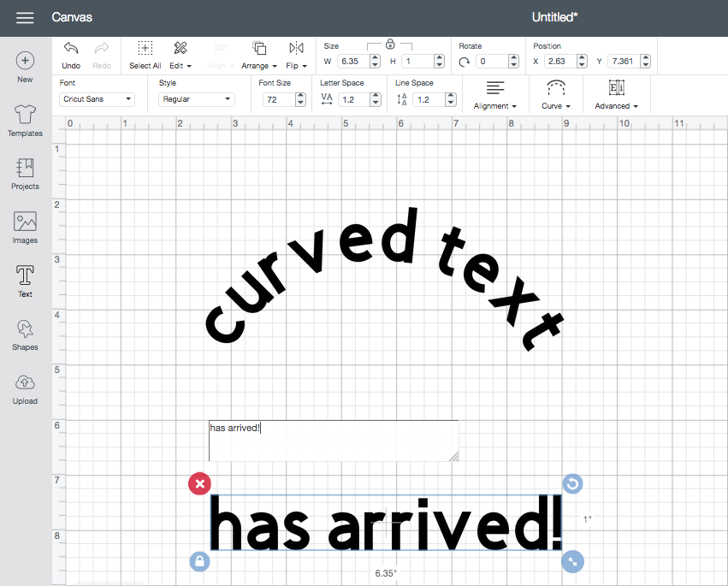Click inside the text edit box
Screen dimensions: 728x586
334,441
